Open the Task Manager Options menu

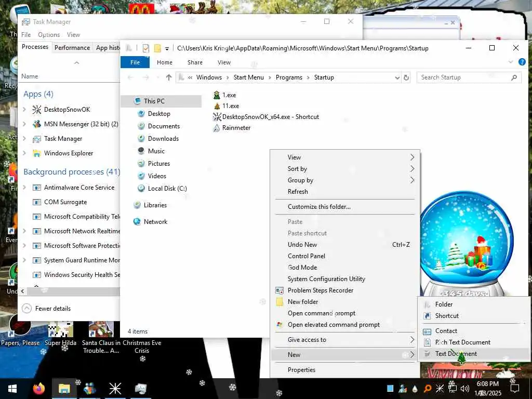(49, 35)
